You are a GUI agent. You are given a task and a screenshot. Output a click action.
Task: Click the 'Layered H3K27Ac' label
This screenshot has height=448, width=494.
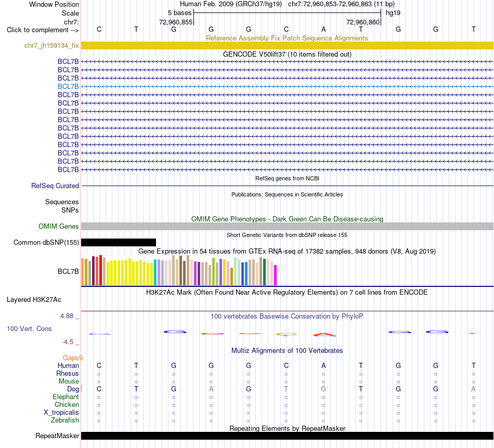(x=34, y=300)
